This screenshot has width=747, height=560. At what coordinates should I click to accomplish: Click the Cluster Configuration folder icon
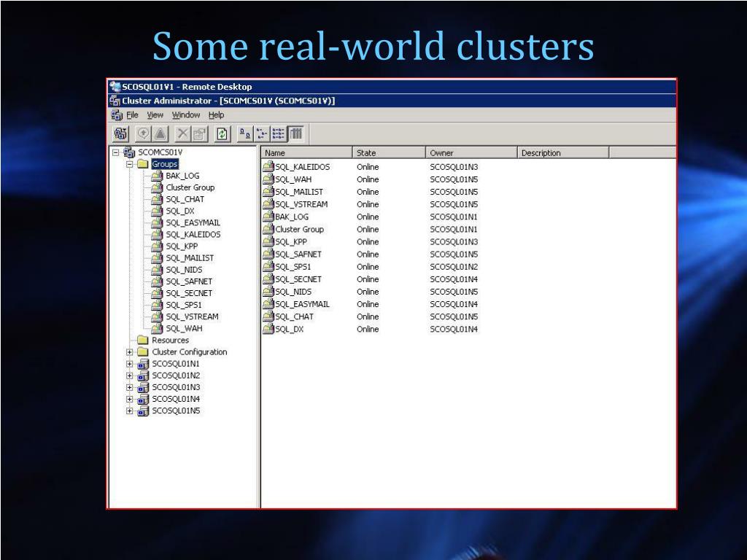click(x=143, y=352)
